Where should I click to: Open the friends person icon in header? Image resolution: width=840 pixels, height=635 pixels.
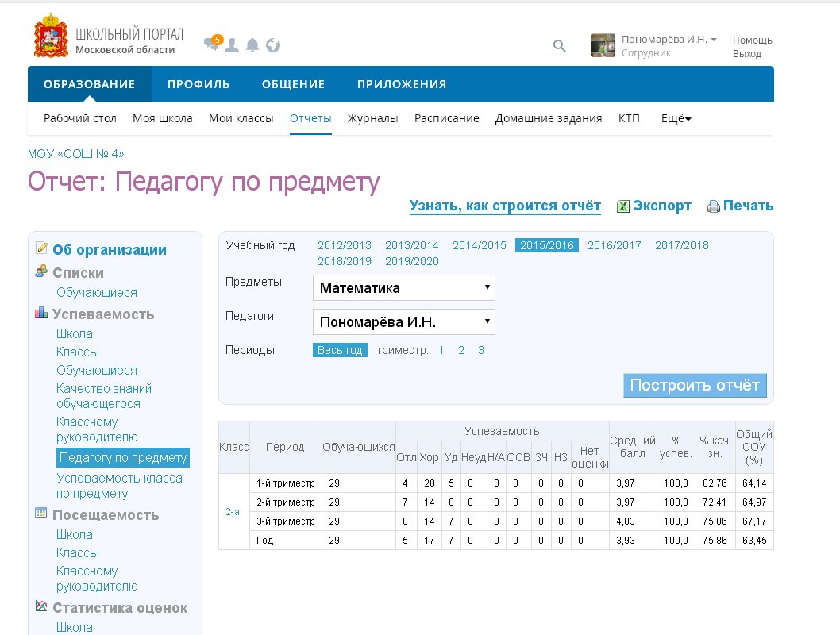point(231,45)
